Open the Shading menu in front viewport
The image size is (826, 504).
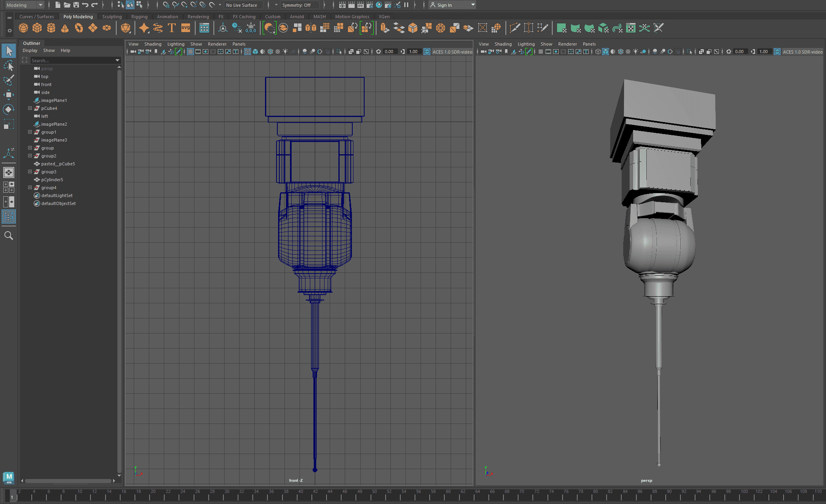pyautogui.click(x=153, y=44)
